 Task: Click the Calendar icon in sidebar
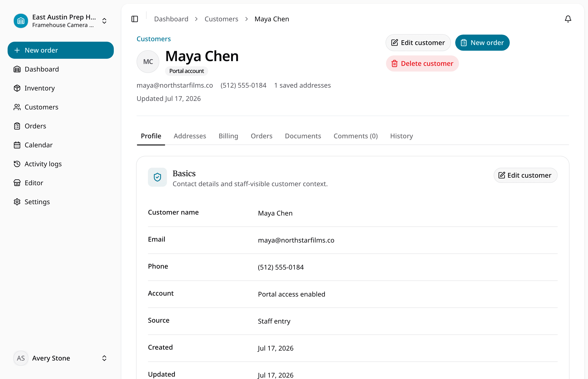(x=17, y=145)
